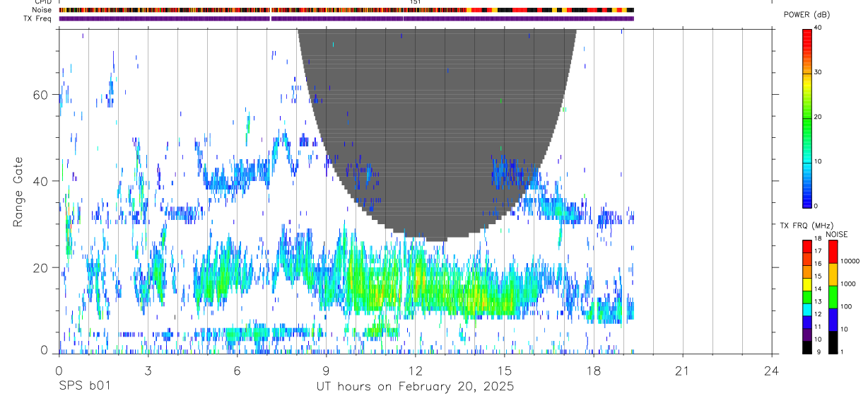This screenshot has height=401, width=868.
Task: Click the '151' CPID value at top
Action: (416, 2)
